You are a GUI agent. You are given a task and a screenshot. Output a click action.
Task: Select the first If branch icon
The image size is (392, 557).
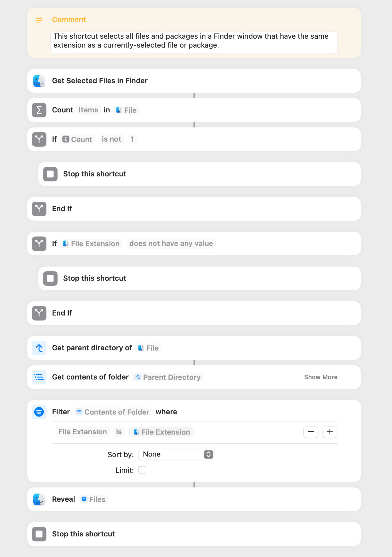(39, 139)
